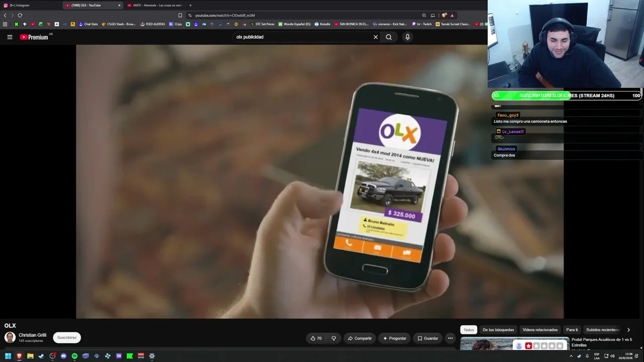Viewport: 644px width, 362px height.
Task: Open 'TAN BIONICA EN EL...' bookmark
Action: (x=351, y=24)
